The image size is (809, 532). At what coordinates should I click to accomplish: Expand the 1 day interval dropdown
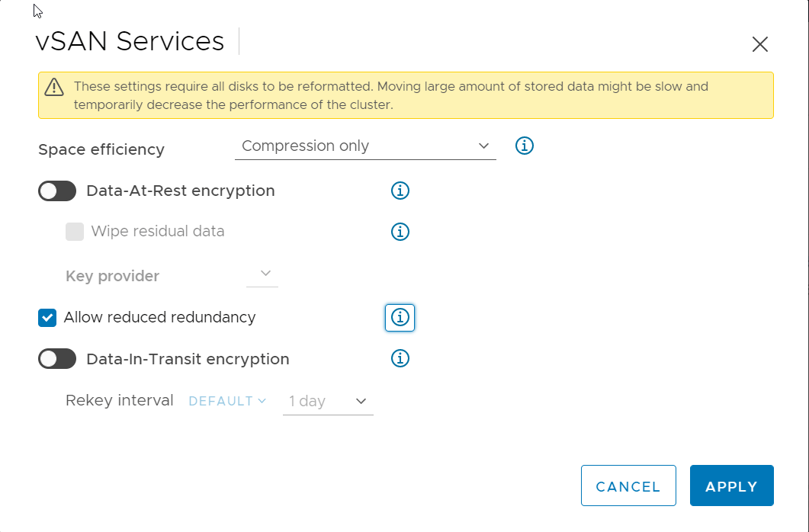click(x=328, y=401)
